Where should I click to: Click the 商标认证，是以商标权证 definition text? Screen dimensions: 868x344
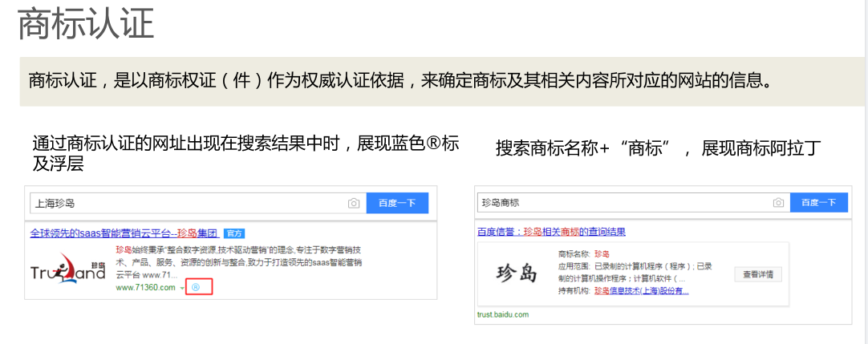click(x=400, y=81)
